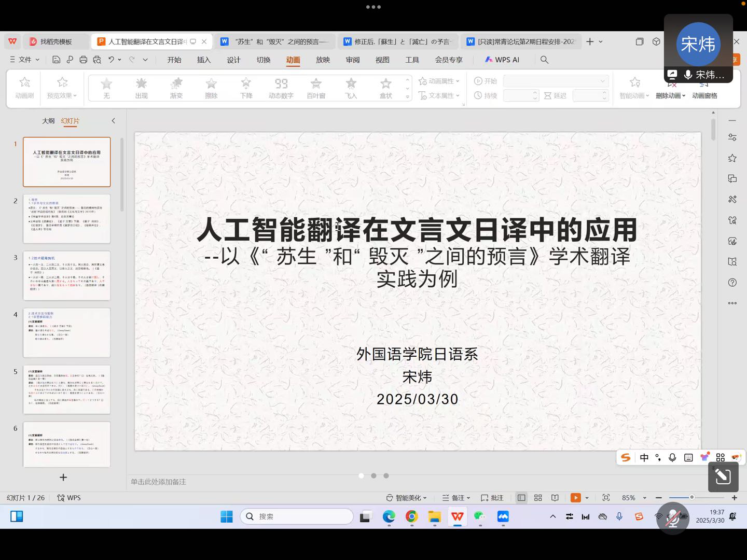This screenshot has height=560, width=747.
Task: Click the Undo arrow icon
Action: (x=111, y=60)
